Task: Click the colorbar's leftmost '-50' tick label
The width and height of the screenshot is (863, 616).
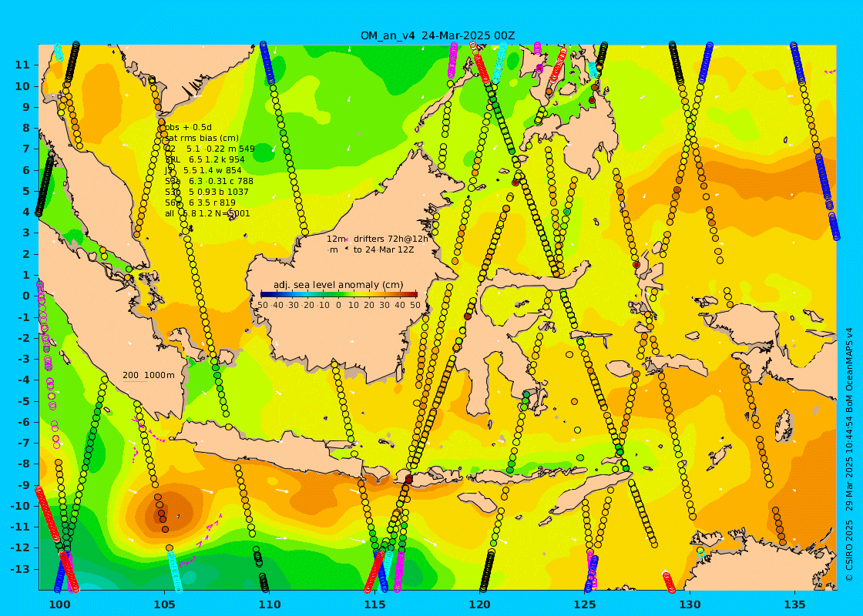Action: (x=261, y=305)
